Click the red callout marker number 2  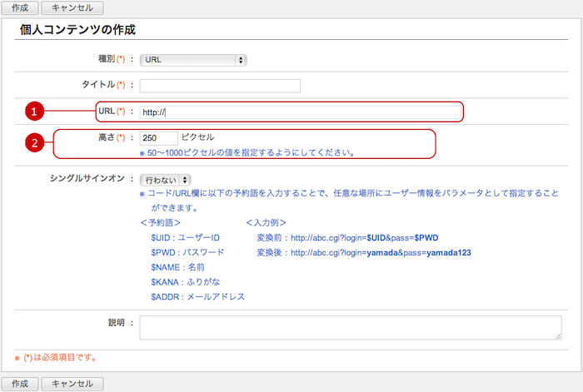(33, 143)
